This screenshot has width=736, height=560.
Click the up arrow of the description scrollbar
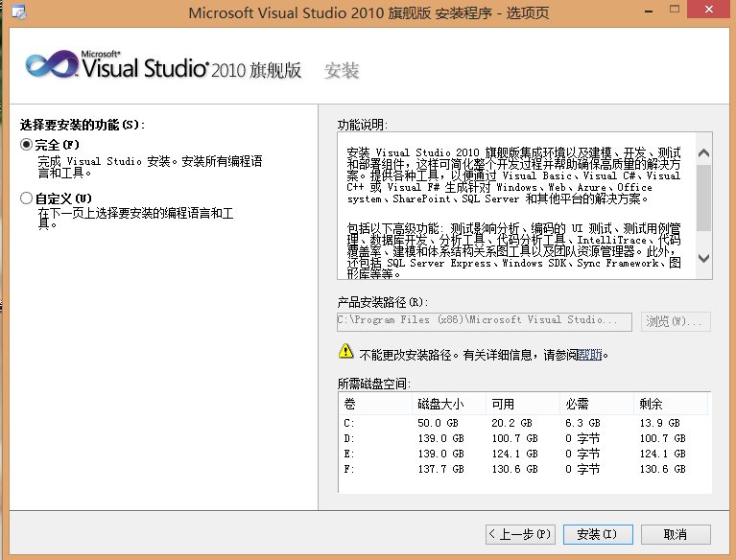click(703, 152)
